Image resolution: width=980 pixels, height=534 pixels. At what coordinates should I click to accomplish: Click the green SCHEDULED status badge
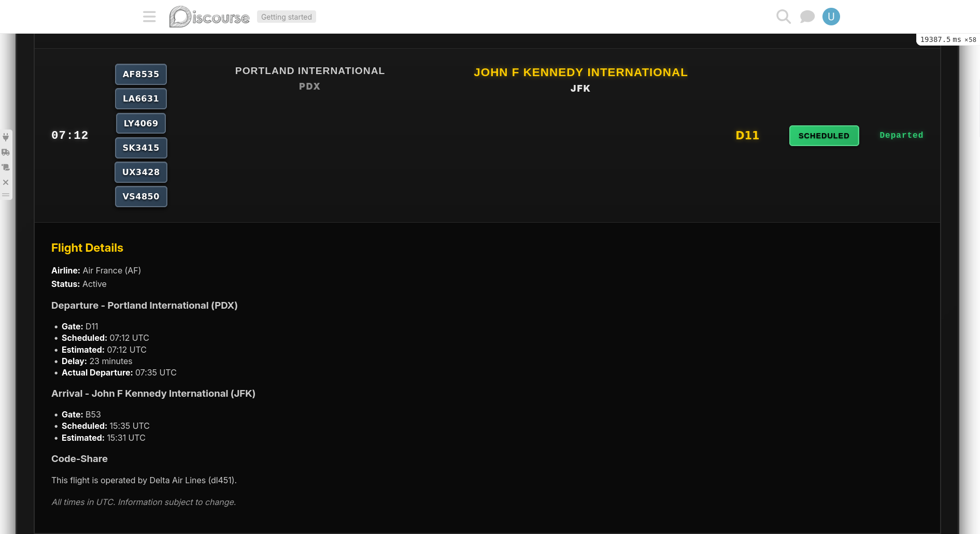(823, 136)
